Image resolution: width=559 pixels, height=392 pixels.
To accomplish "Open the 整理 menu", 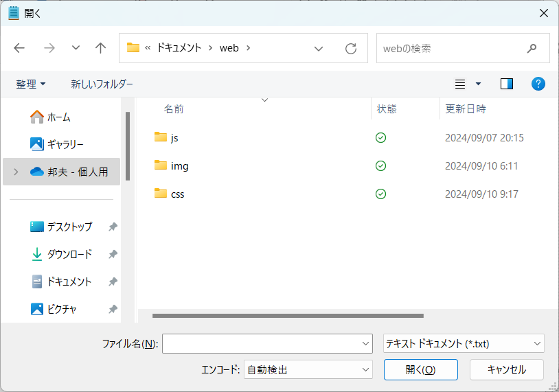I will click(x=31, y=84).
